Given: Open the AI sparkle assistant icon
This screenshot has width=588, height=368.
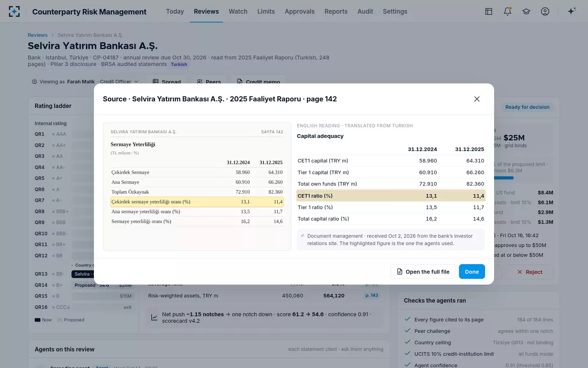Looking at the screenshot, I should click(x=572, y=11).
